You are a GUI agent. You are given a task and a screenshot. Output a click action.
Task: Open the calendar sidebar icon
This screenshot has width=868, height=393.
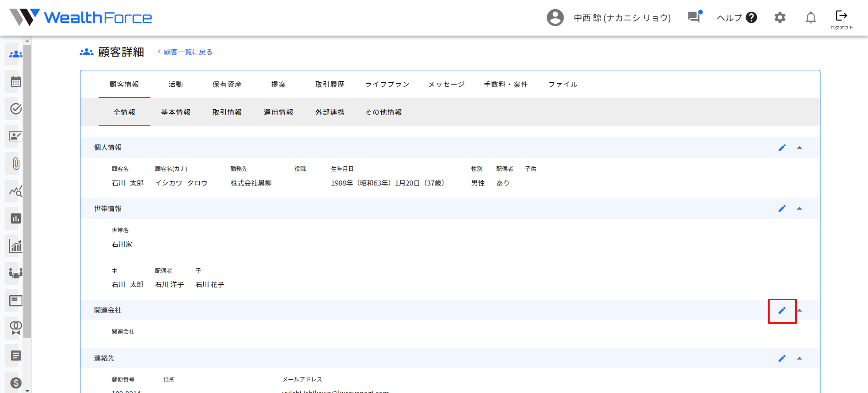tap(16, 81)
